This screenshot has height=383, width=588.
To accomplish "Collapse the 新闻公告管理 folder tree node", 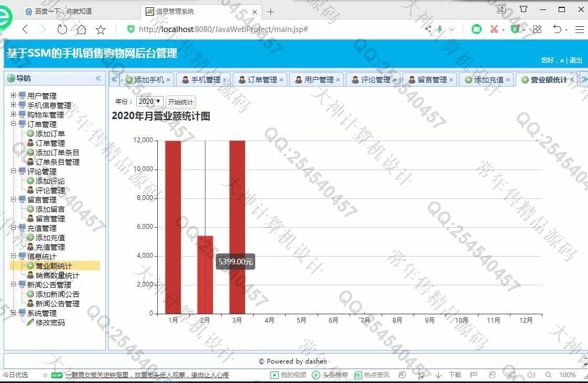I will [x=14, y=284].
